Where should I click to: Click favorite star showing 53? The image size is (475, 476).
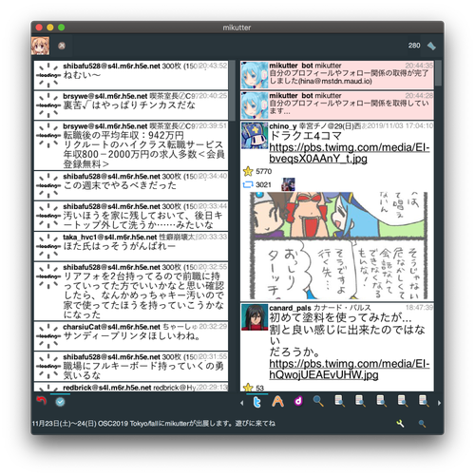(248, 388)
